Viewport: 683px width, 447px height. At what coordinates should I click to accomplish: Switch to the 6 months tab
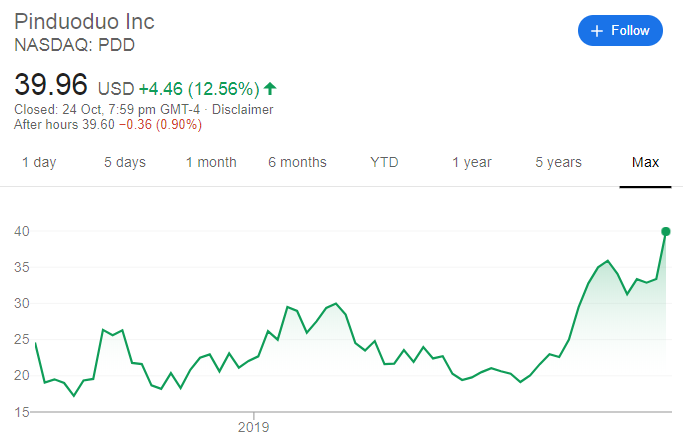pyautogui.click(x=297, y=162)
